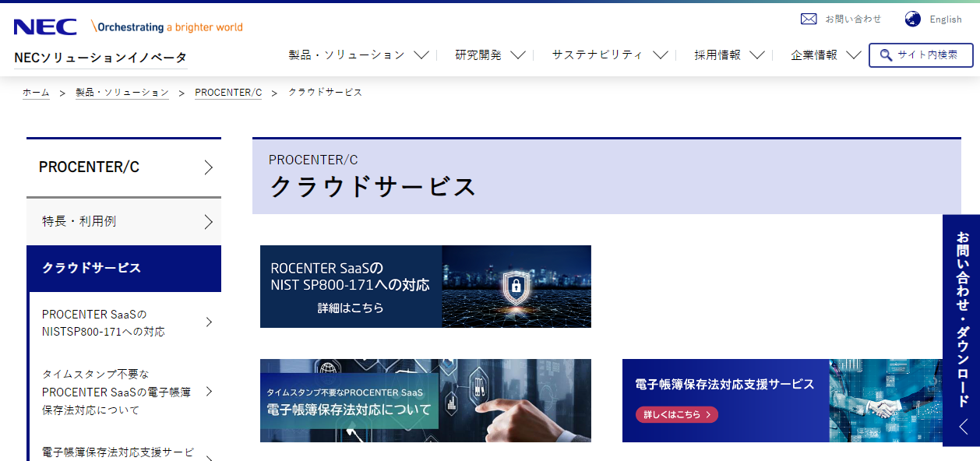Click the NEC logo

point(45,27)
